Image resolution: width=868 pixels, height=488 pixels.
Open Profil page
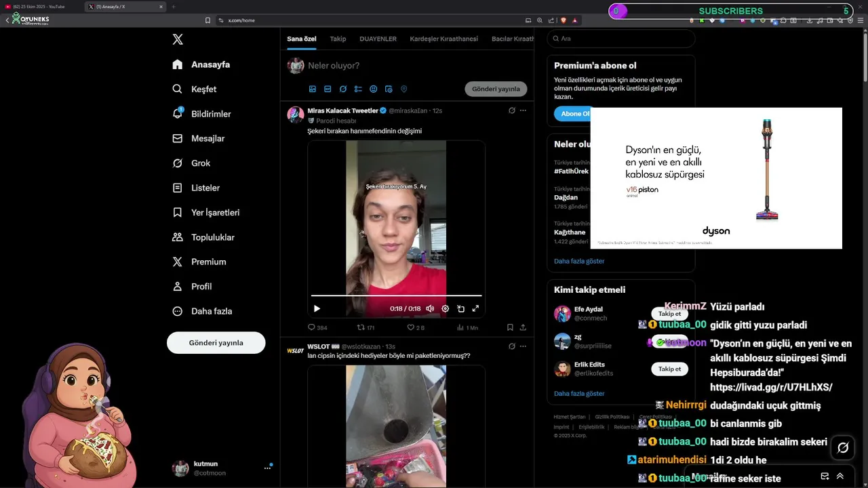tap(192, 287)
